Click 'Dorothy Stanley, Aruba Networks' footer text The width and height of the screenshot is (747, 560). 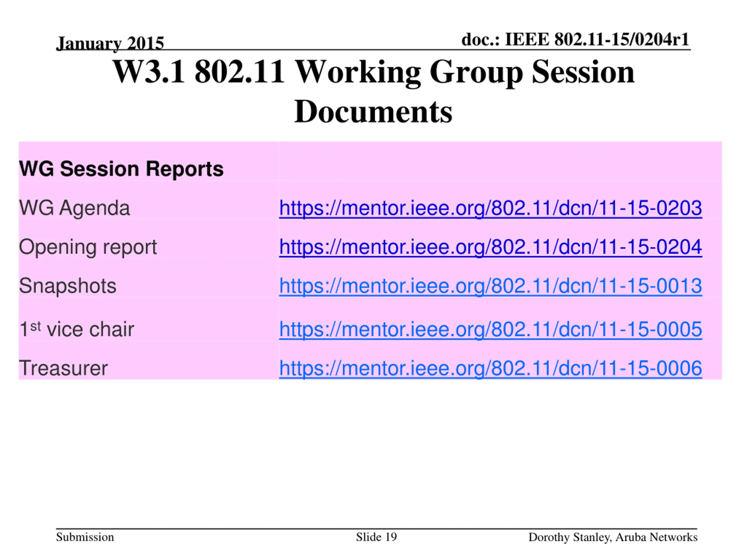pos(613,537)
